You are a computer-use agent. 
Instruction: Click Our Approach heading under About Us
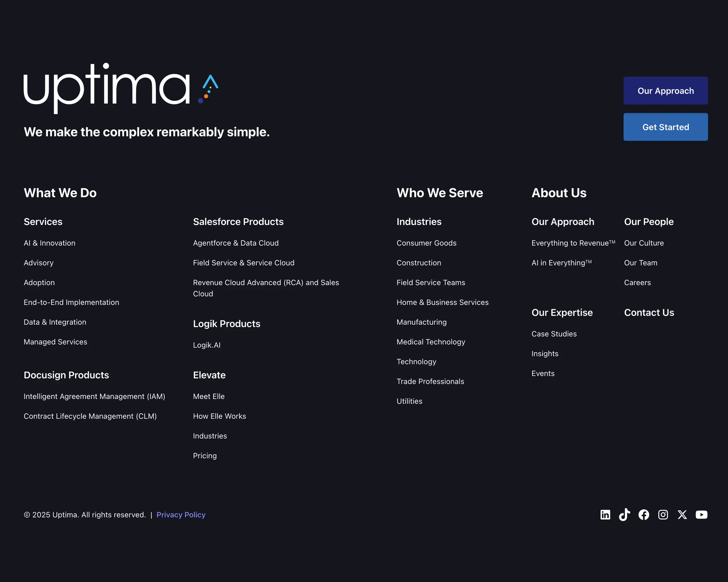click(x=563, y=222)
